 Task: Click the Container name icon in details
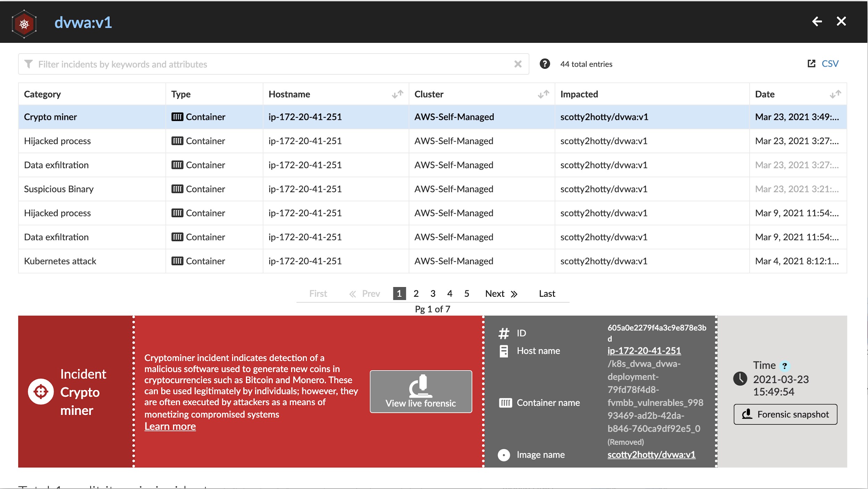tap(505, 403)
